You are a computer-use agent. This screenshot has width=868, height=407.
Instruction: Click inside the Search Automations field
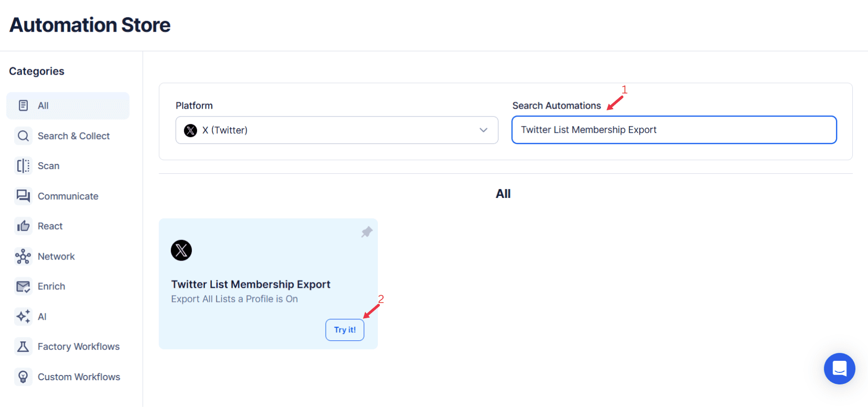[674, 130]
